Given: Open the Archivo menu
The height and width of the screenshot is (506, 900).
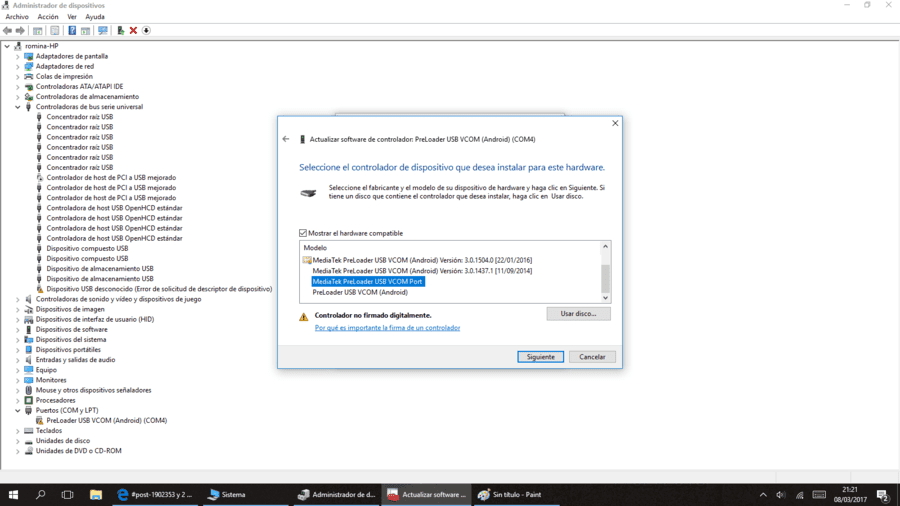Looking at the screenshot, I should [17, 17].
